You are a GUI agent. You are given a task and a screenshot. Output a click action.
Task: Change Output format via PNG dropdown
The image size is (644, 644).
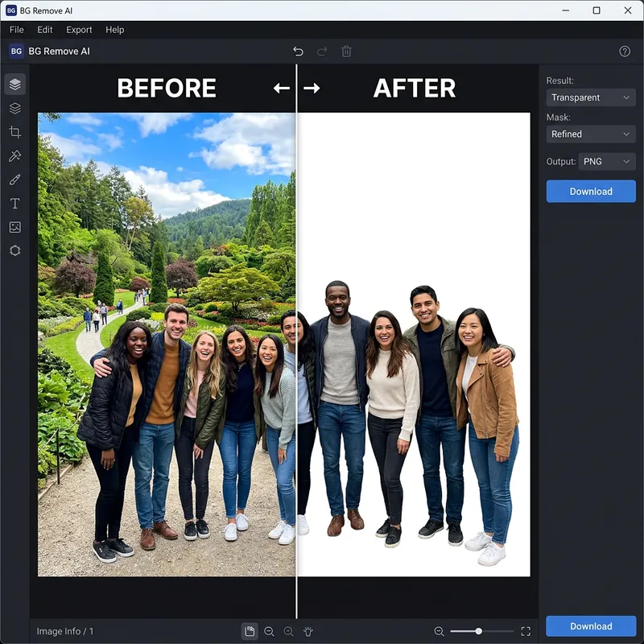coord(607,161)
